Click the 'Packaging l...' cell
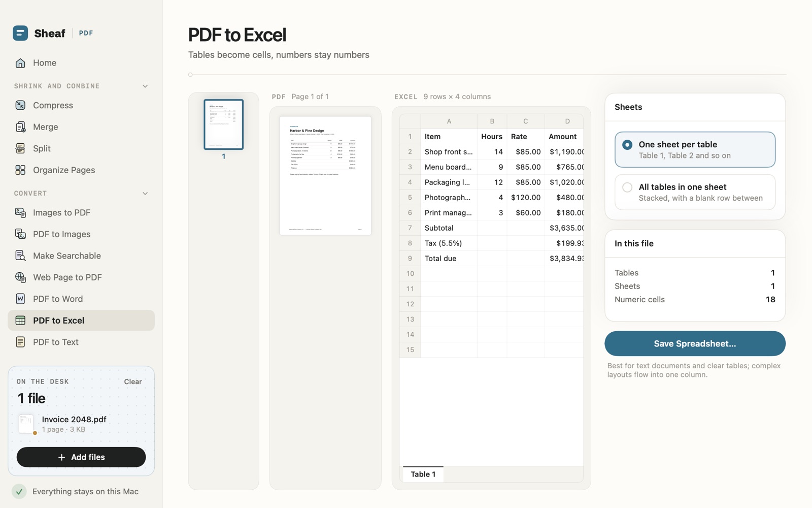This screenshot has width=812, height=508. point(449,182)
